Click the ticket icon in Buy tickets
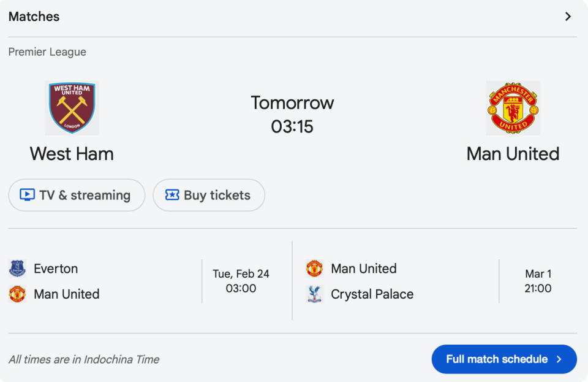 (172, 195)
